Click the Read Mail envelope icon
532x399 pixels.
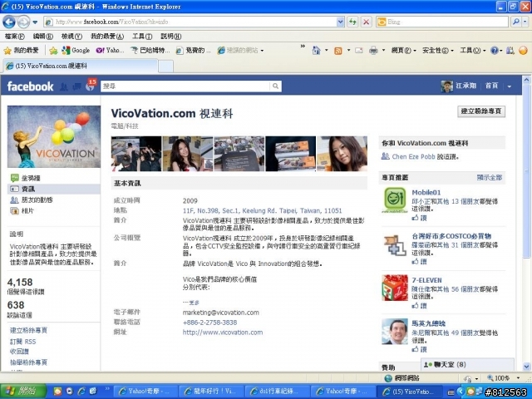[359, 51]
